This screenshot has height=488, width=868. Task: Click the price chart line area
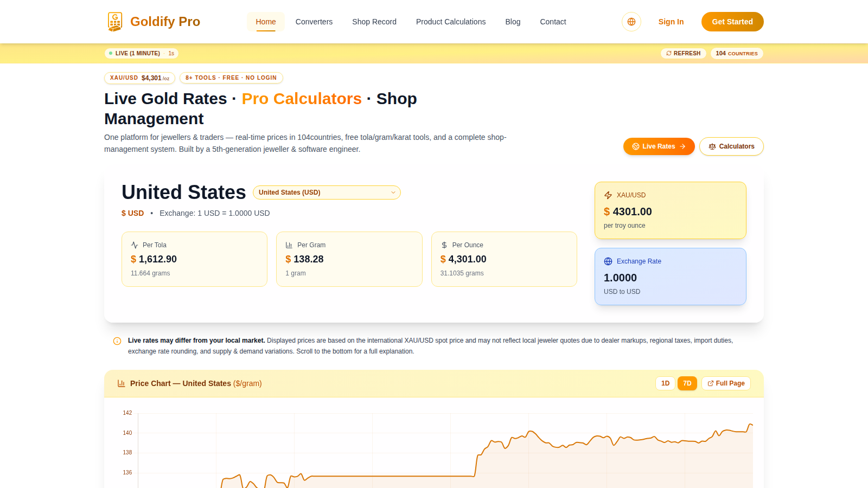pos(445,451)
